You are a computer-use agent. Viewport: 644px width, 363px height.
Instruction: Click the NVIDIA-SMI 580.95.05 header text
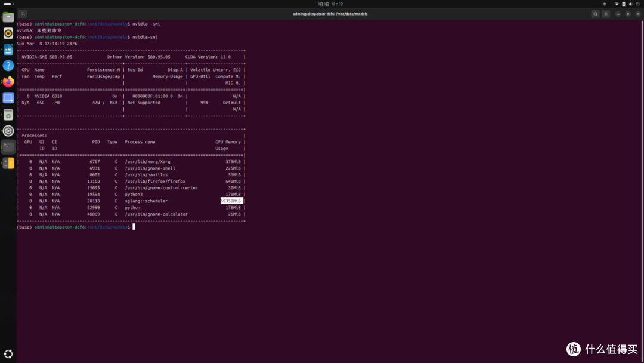(47, 57)
